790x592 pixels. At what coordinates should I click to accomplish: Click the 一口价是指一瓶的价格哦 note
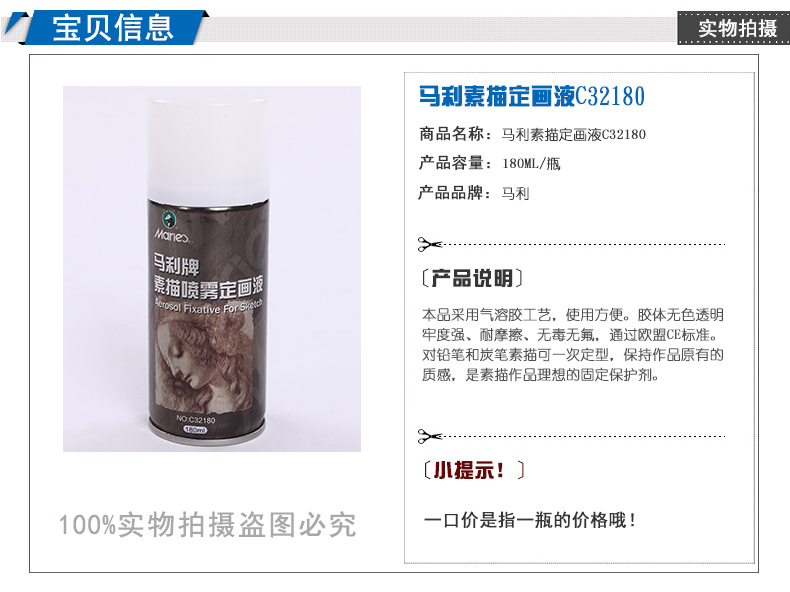point(530,520)
